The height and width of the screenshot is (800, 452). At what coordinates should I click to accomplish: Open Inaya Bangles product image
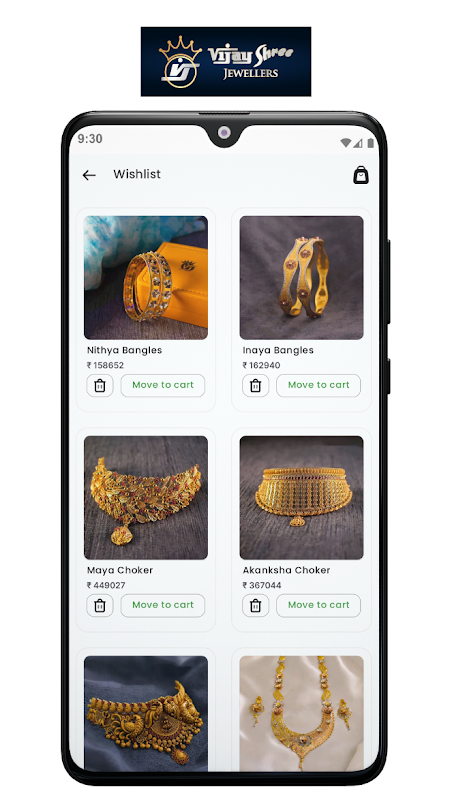coord(302,278)
